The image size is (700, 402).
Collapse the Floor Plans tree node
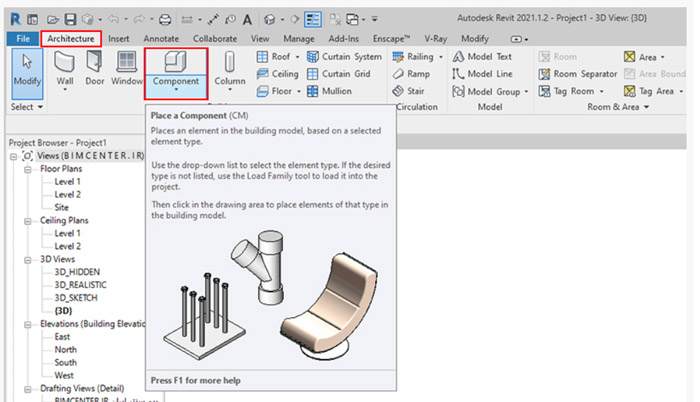tap(28, 170)
